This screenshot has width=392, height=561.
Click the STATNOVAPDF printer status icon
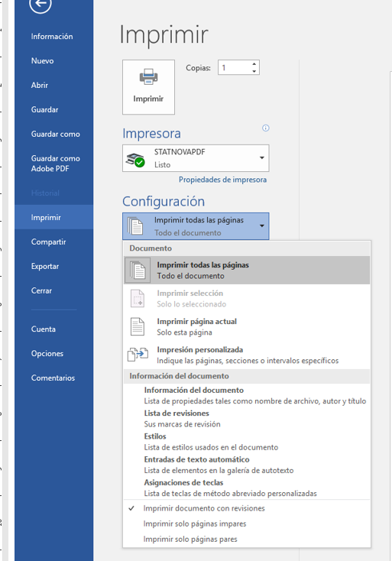click(134, 160)
